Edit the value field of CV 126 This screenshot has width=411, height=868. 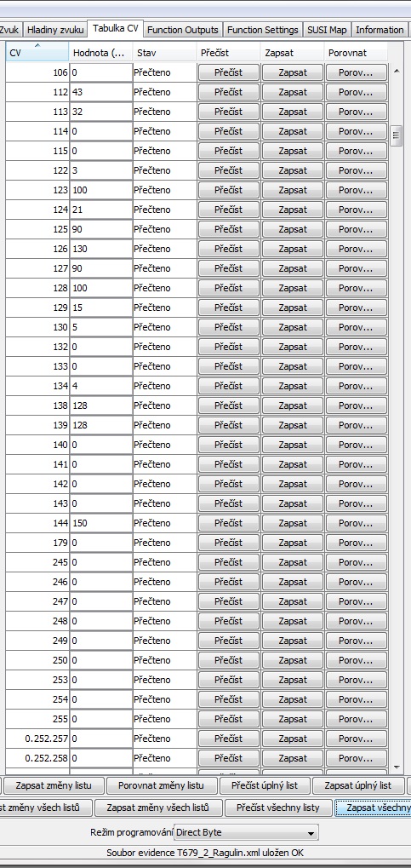101,249
